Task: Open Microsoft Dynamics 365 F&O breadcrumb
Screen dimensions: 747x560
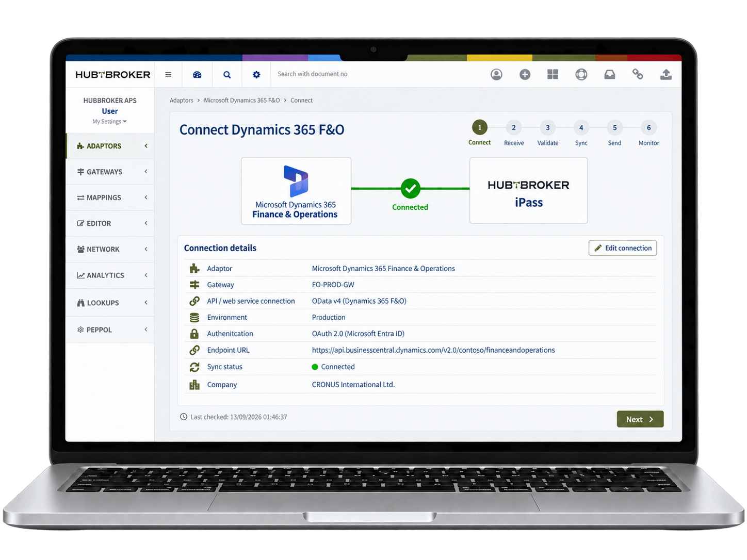Action: click(242, 101)
